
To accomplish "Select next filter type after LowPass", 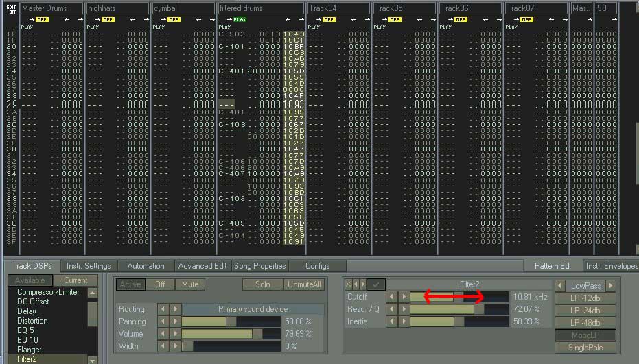I will tap(610, 285).
